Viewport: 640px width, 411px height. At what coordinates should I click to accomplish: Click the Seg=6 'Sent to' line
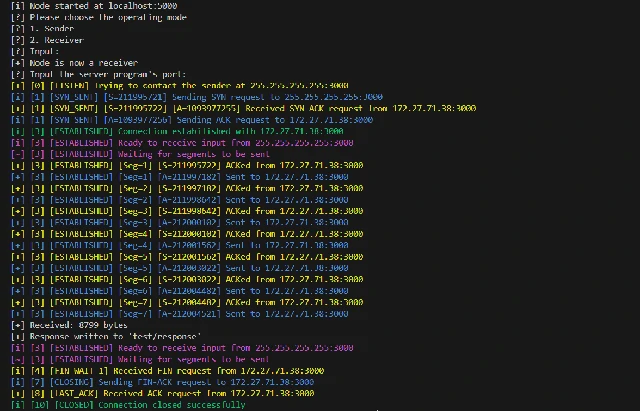tap(180, 291)
